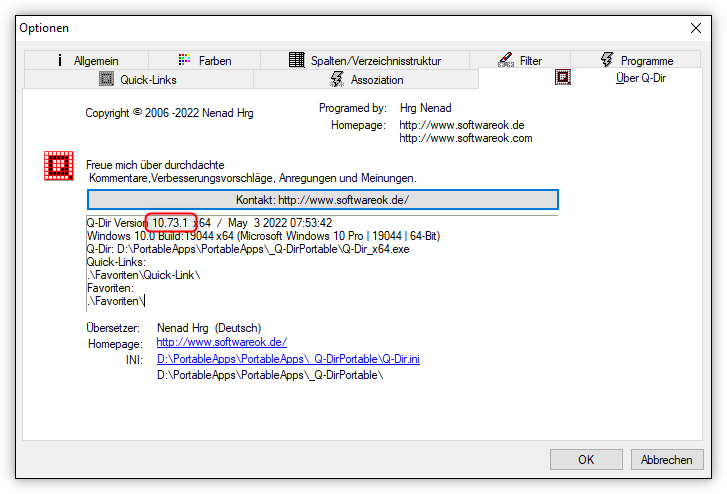The width and height of the screenshot is (727, 494).
Task: Select the Über Q-Dir tab label
Action: (x=641, y=78)
